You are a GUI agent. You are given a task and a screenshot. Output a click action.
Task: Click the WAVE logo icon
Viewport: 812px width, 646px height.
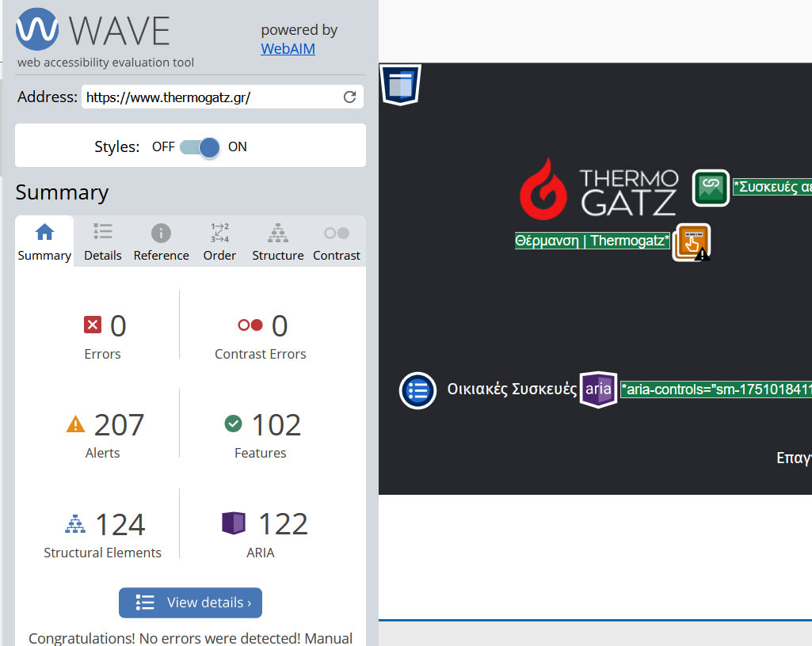click(37, 29)
